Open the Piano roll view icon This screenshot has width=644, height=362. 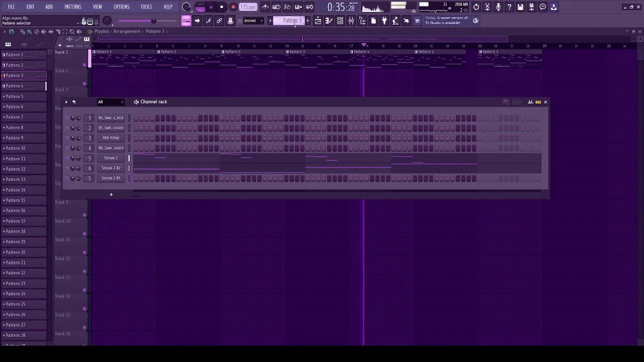[329, 21]
